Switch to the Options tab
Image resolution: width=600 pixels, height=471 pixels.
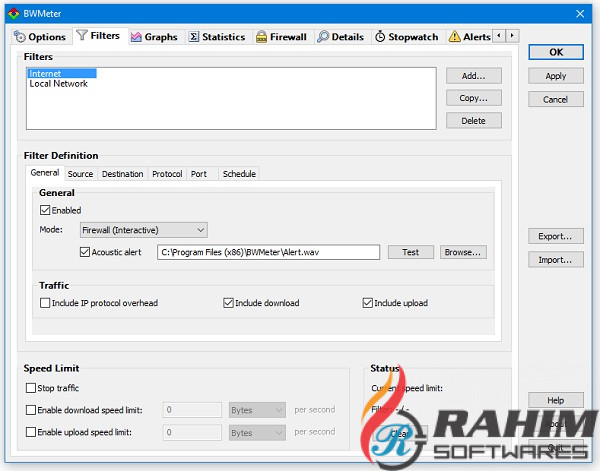point(40,37)
